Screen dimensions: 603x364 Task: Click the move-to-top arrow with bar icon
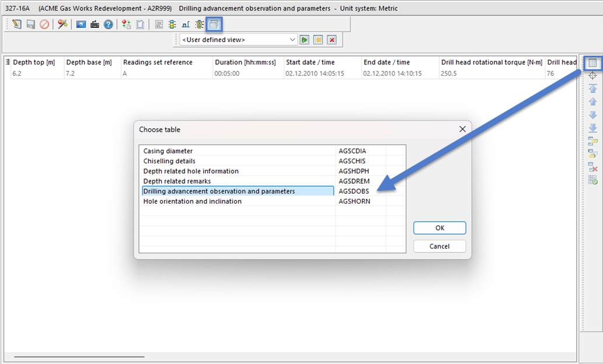pos(592,89)
